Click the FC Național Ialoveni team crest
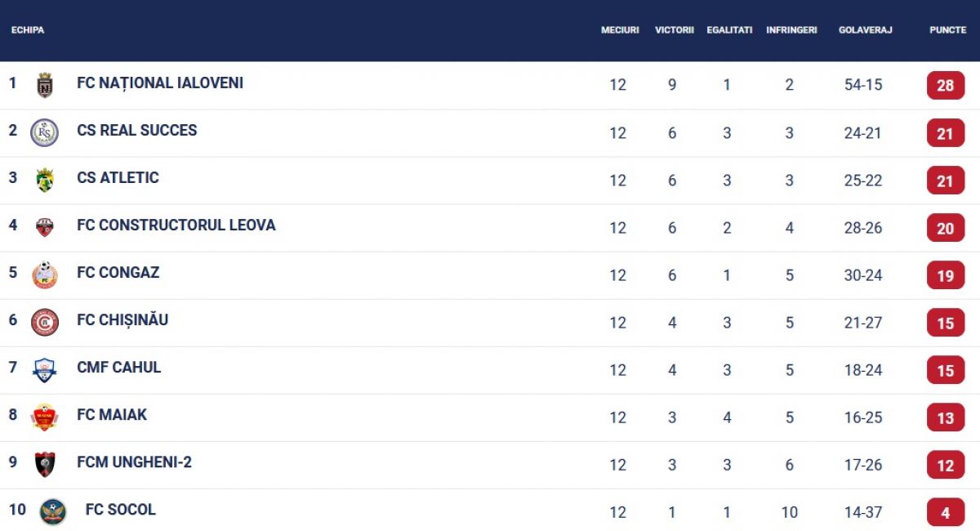 (x=45, y=85)
